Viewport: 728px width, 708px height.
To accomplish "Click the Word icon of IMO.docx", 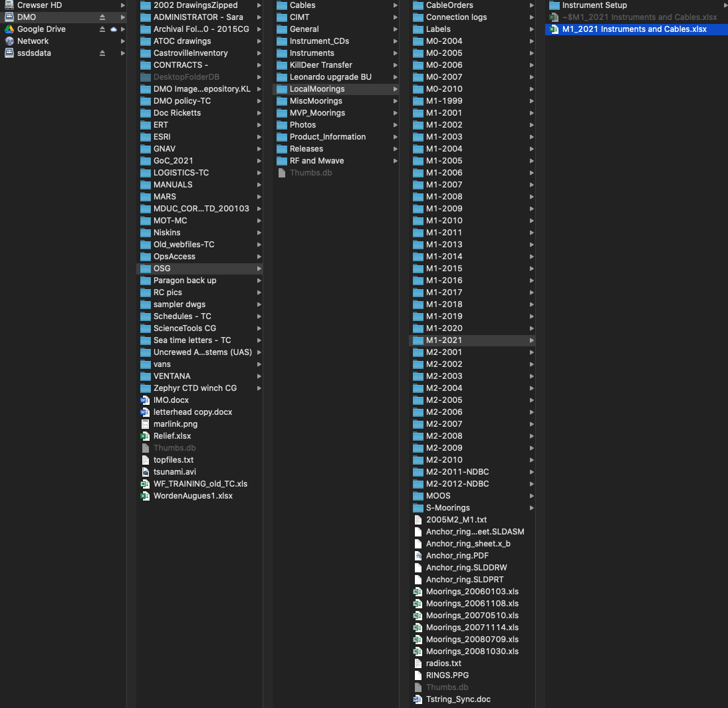I will [x=145, y=400].
